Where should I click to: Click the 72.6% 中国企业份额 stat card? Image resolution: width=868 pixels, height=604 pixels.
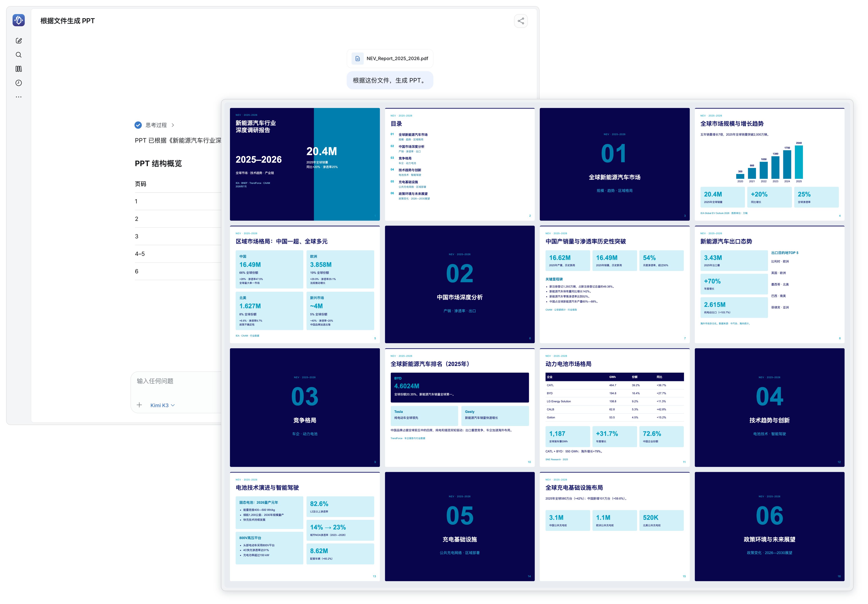pos(661,436)
